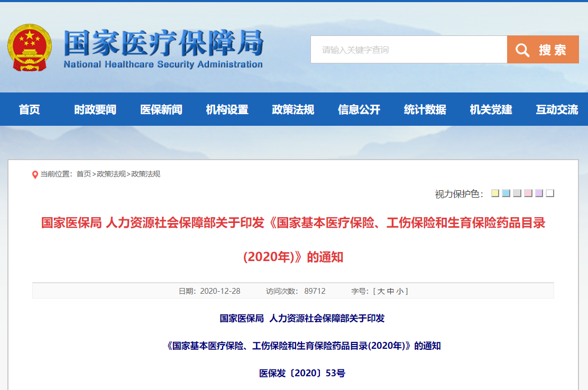Open the 政策法规 navigation menu
Image resolution: width=588 pixels, height=390 pixels.
(x=293, y=110)
